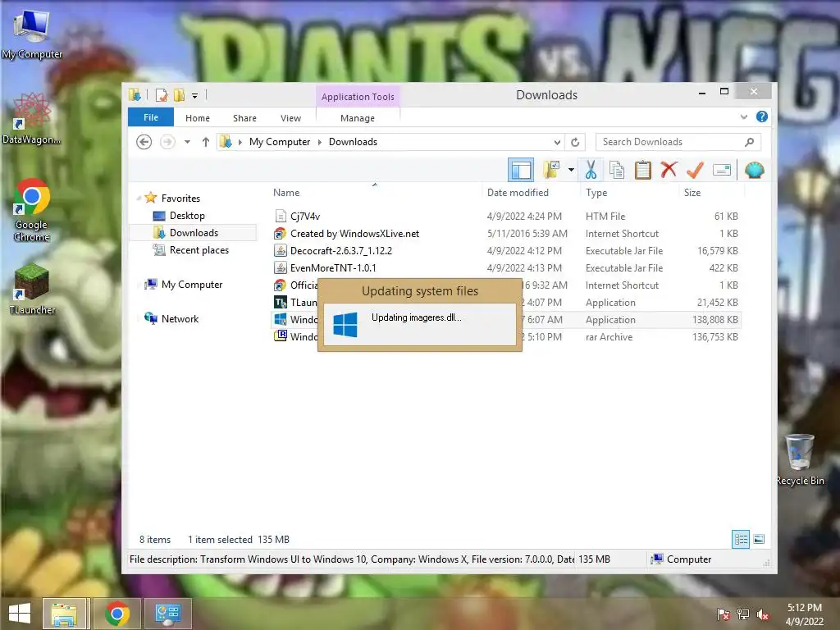Select My Computer in navigation pane

pyautogui.click(x=192, y=285)
